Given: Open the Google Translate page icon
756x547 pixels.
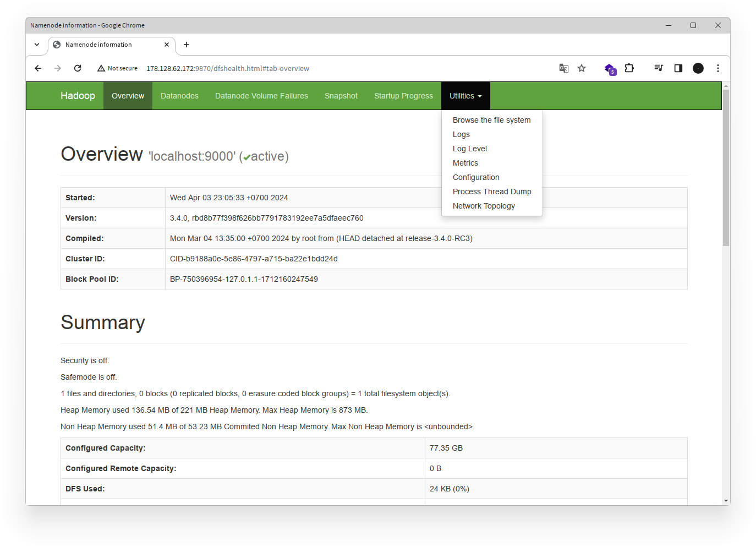Looking at the screenshot, I should pos(563,68).
